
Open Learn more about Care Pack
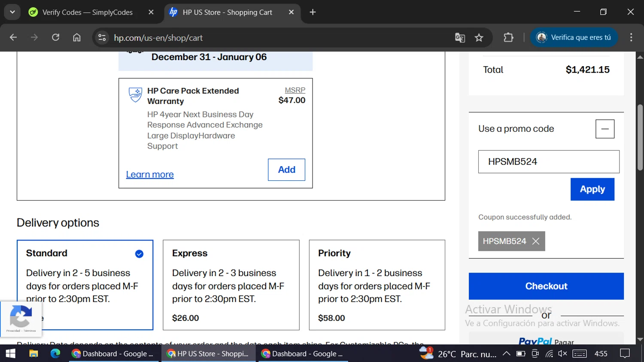click(150, 174)
